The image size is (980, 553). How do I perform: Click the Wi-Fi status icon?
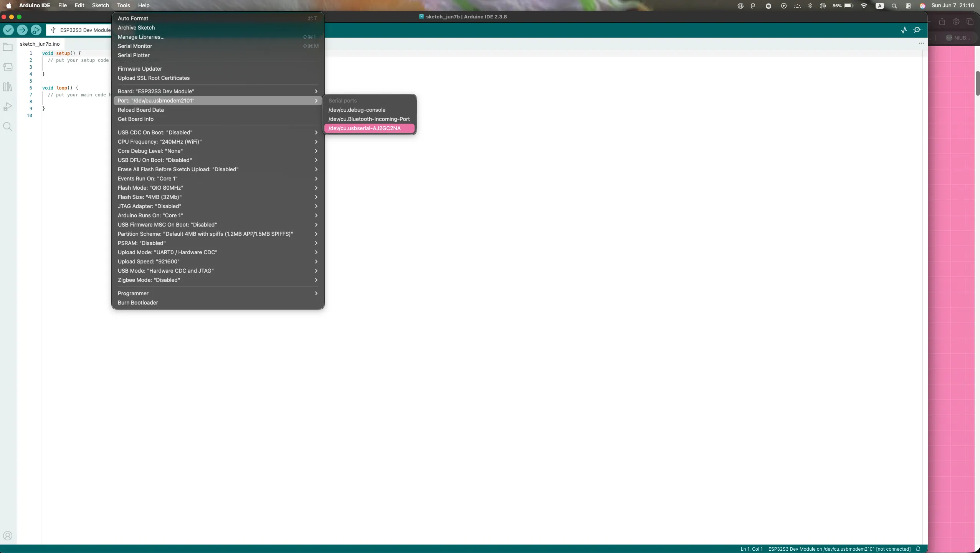click(x=864, y=6)
